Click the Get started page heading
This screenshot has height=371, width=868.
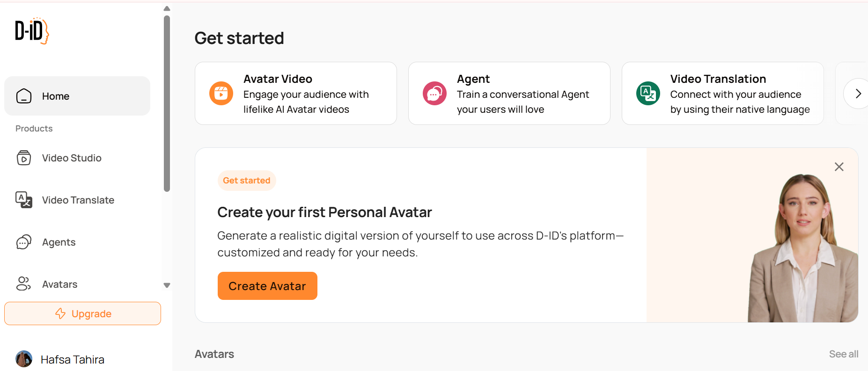[239, 38]
